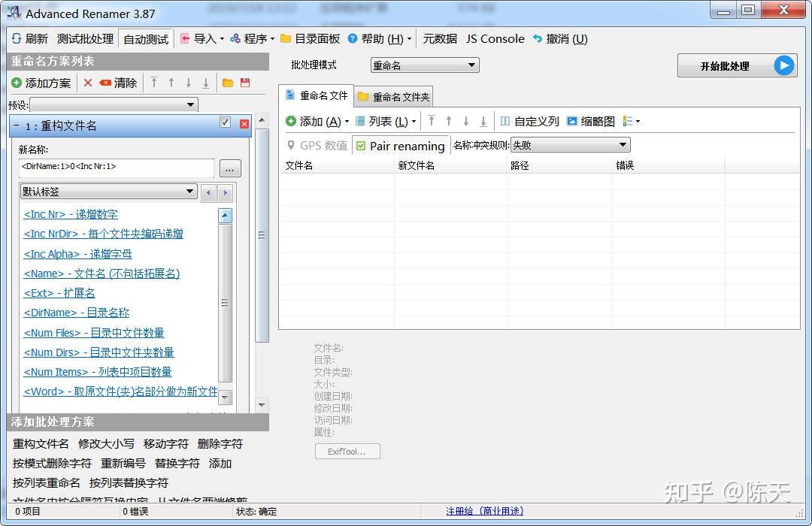Open name collision rule (名称冲突规则) dropdown

[570, 145]
